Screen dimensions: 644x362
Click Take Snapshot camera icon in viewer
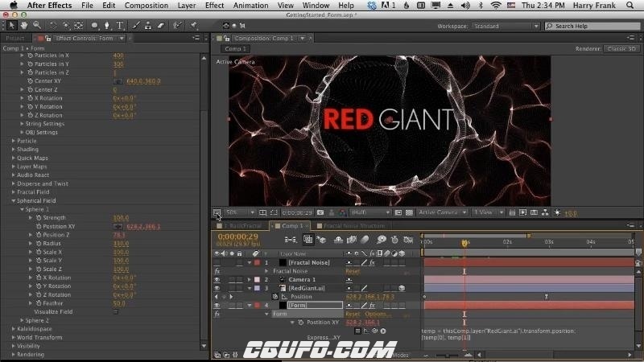tap(320, 212)
